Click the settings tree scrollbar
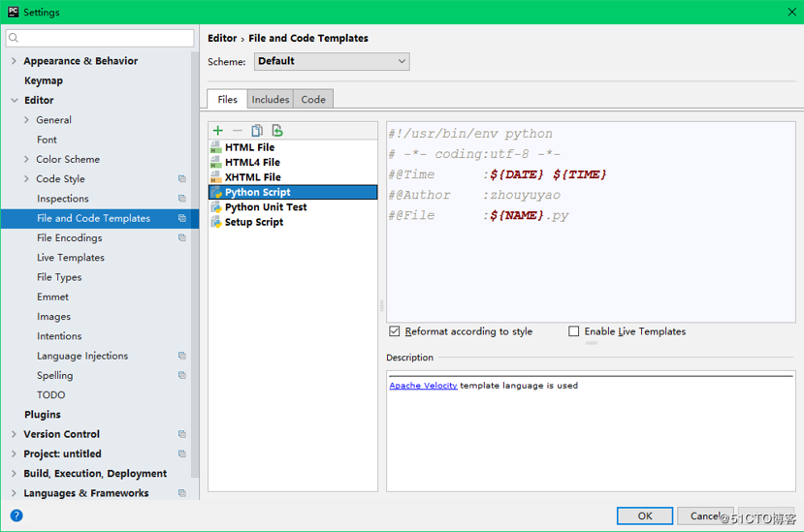804x532 pixels. pyautogui.click(x=195, y=264)
